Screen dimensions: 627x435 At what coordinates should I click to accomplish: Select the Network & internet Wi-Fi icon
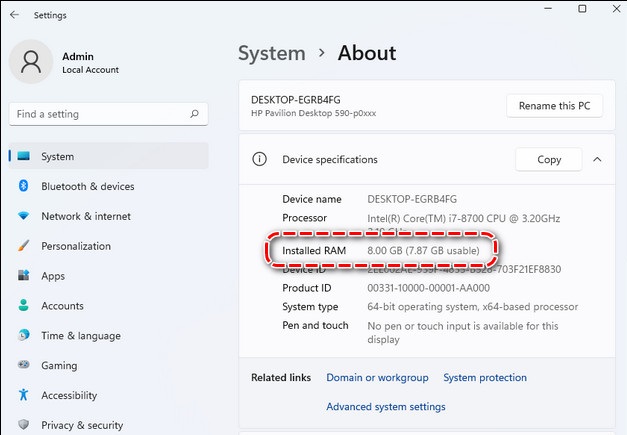click(24, 217)
